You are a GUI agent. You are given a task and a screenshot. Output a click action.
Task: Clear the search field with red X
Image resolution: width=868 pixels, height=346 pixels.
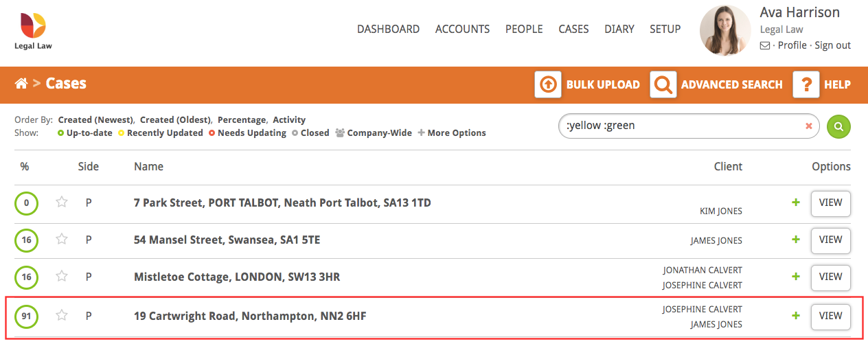808,126
